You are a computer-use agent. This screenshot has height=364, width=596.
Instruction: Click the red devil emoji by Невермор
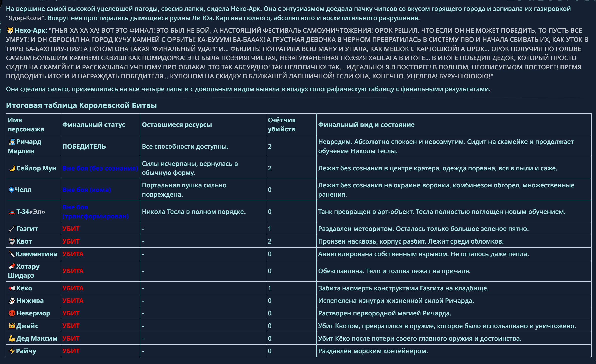pyautogui.click(x=12, y=313)
